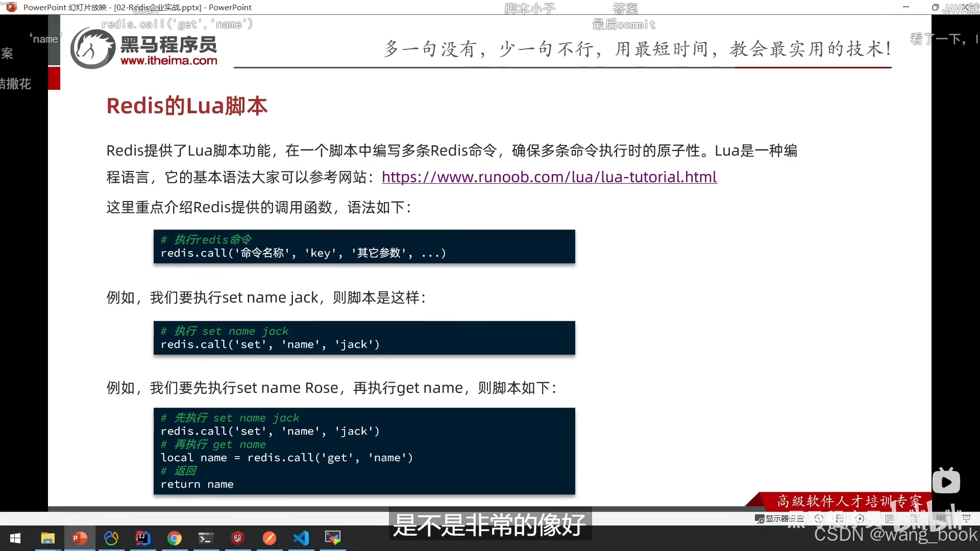Image resolution: width=980 pixels, height=551 pixels.
Task: Open Windows Start menu
Action: (15, 538)
